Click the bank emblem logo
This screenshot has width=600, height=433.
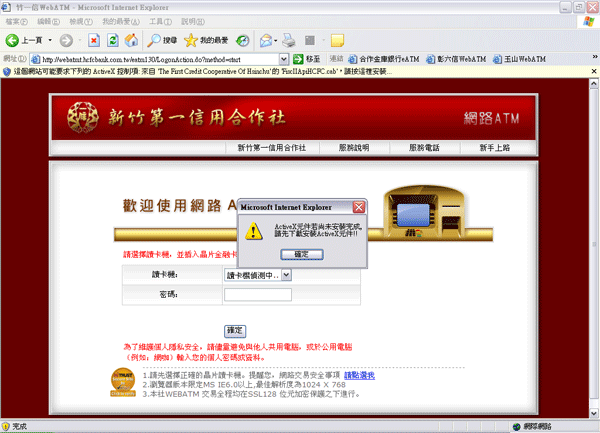83,117
